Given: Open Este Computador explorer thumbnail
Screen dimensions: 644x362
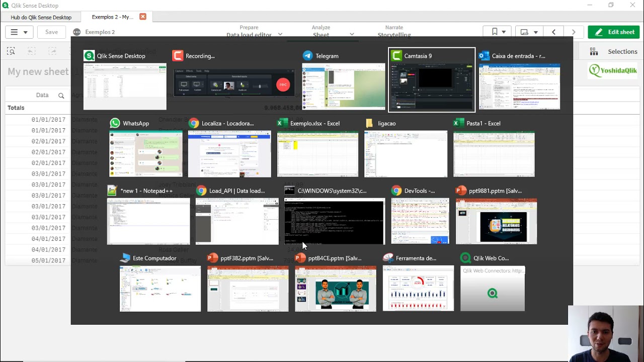Looking at the screenshot, I should (x=160, y=289).
